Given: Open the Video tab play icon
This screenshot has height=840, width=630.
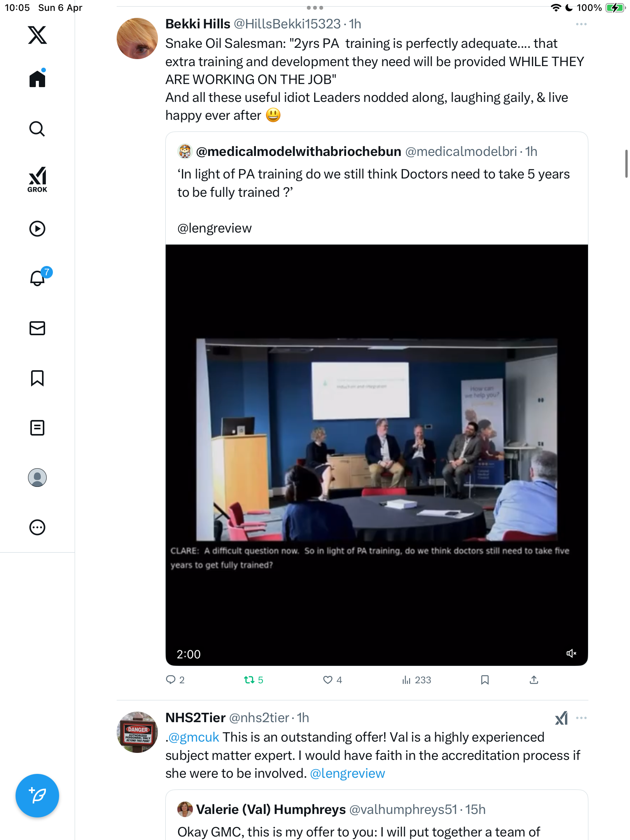Looking at the screenshot, I should pyautogui.click(x=37, y=229).
